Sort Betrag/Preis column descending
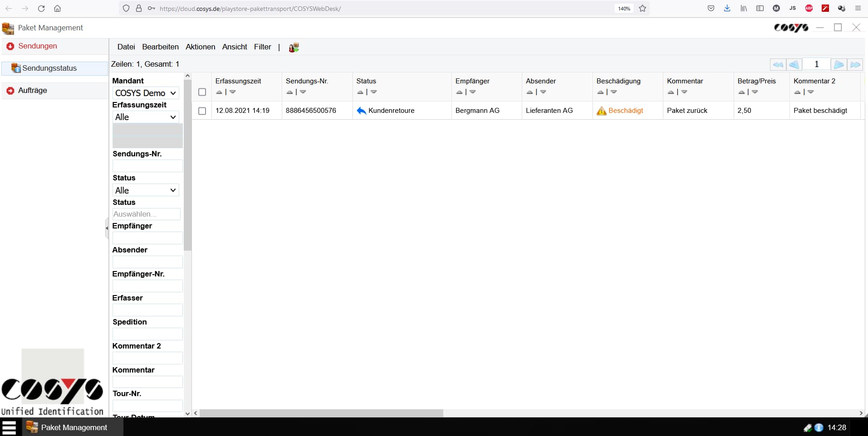This screenshot has width=868, height=436. pos(755,92)
